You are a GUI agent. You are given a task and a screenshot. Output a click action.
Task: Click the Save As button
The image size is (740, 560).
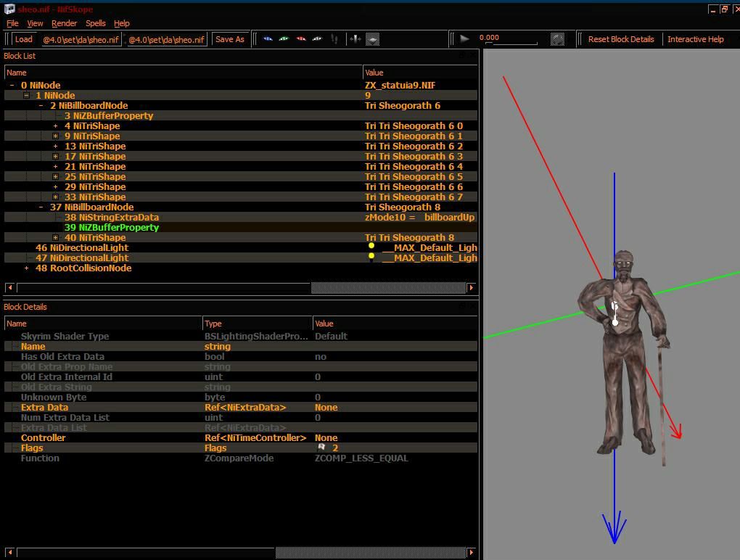pos(230,39)
